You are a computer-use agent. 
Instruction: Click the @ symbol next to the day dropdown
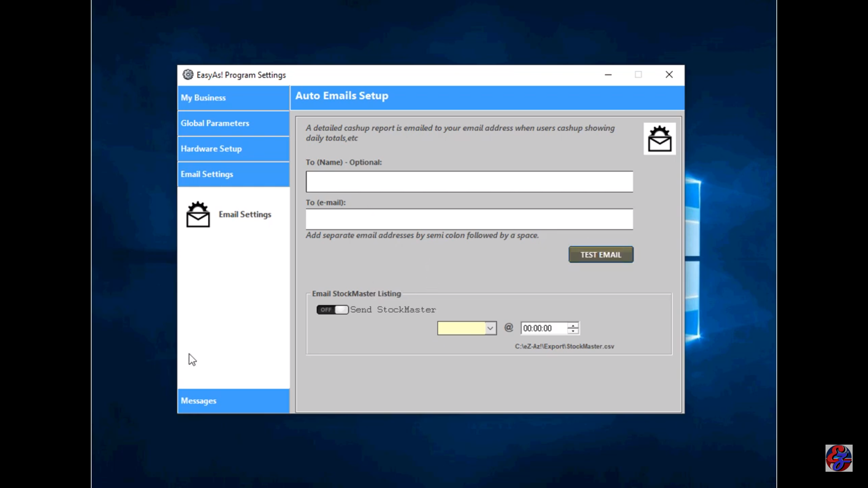[x=509, y=328]
